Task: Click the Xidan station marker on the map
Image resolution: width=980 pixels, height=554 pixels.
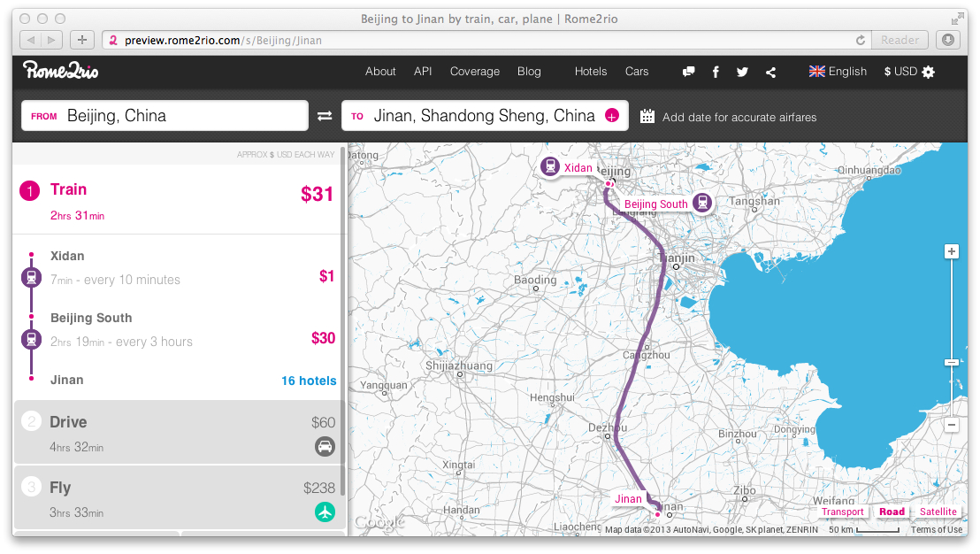Action: pyautogui.click(x=550, y=167)
